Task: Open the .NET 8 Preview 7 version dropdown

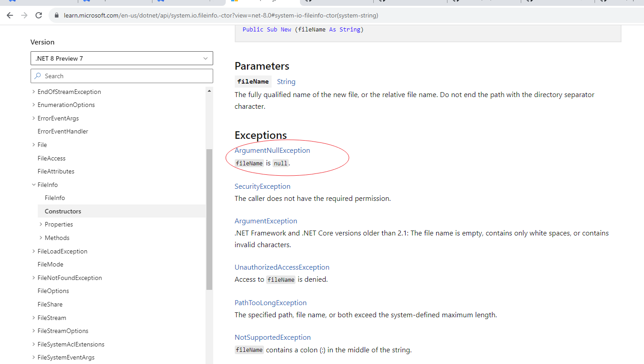Action: coord(121,58)
